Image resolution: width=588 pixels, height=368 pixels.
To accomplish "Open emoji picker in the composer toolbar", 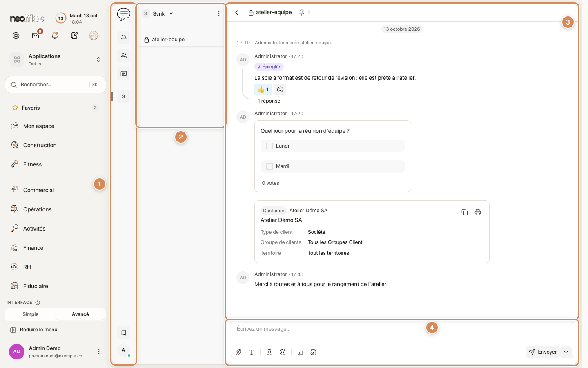I will pyautogui.click(x=283, y=352).
